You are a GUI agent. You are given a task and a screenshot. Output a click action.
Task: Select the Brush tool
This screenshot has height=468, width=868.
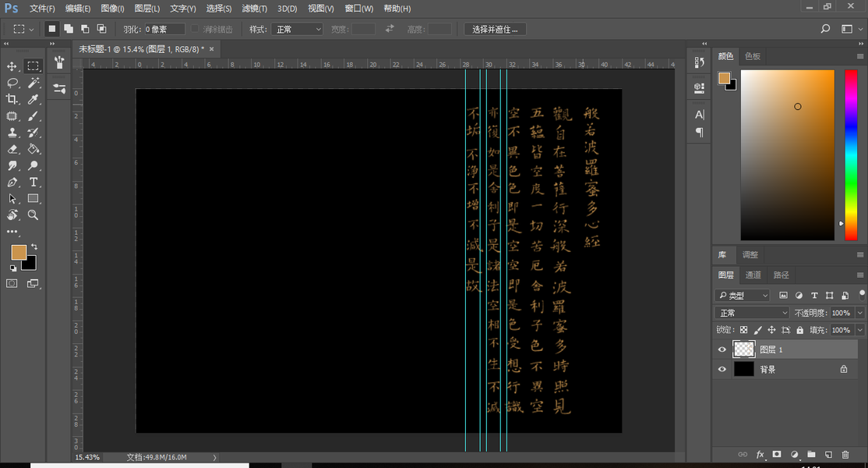pyautogui.click(x=34, y=115)
